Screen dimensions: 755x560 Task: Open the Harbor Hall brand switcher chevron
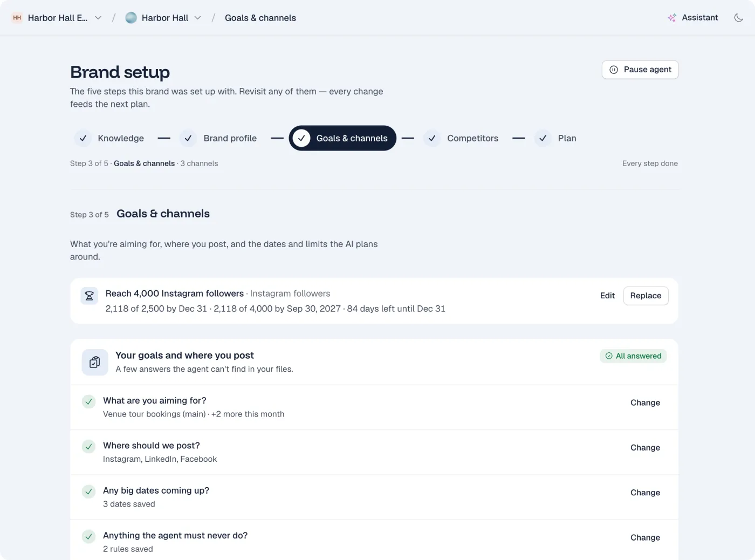coord(198,18)
